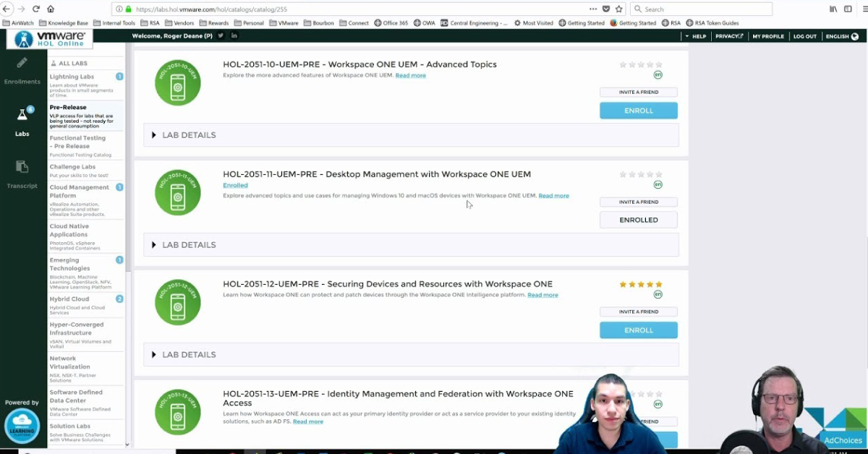The image size is (868, 454).
Task: Bookmark page with the star icon
Action: tap(618, 9)
